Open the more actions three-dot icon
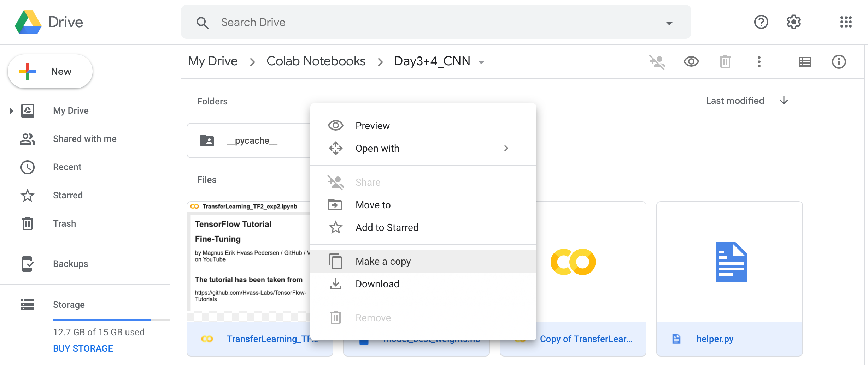 [x=758, y=61]
